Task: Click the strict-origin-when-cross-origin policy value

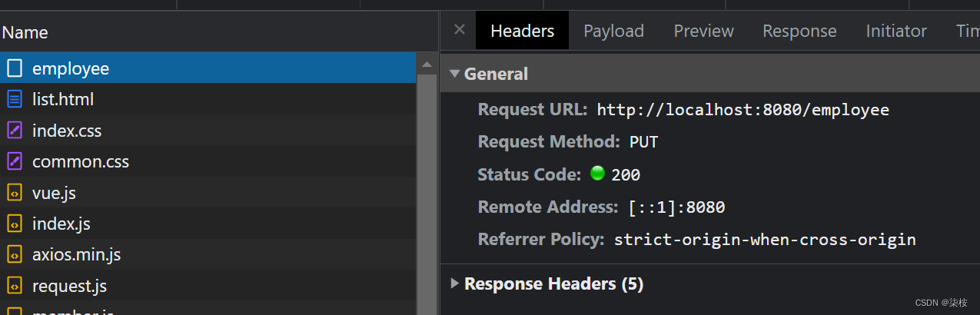Action: pyautogui.click(x=765, y=240)
